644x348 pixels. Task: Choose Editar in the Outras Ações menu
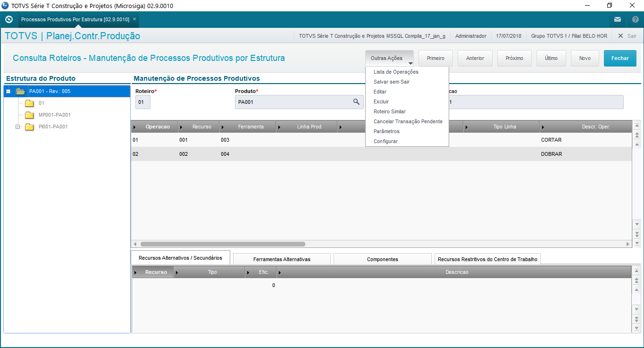[x=380, y=92]
